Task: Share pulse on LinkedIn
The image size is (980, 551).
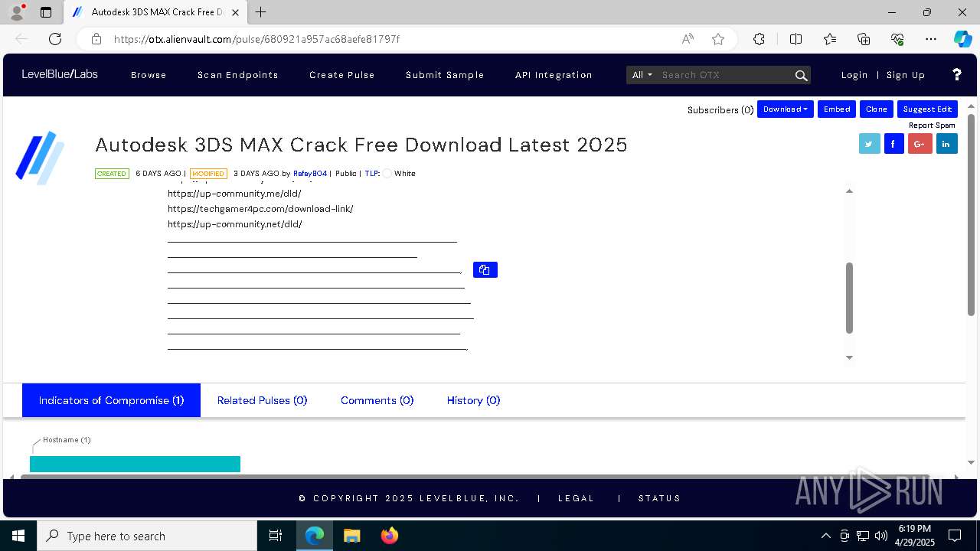Action: click(947, 143)
